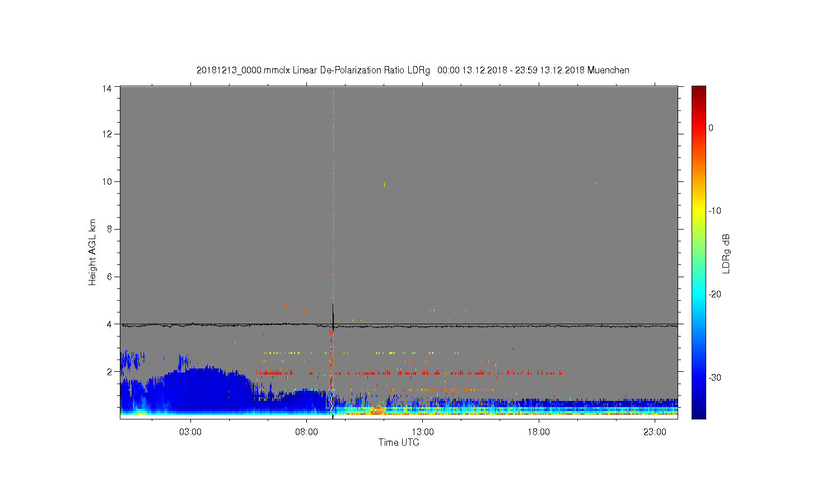Click the height axis label 6
The width and height of the screenshot is (840, 504).
(109, 277)
